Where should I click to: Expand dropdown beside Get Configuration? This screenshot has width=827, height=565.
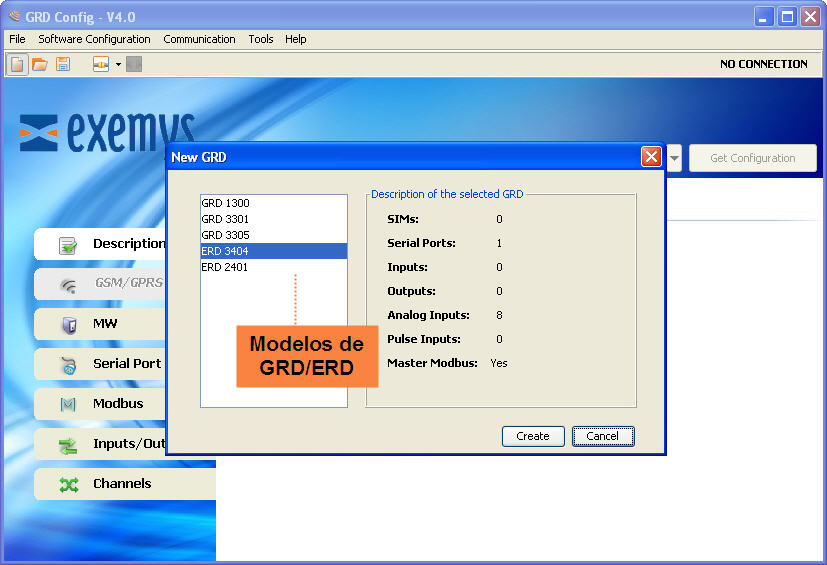pyautogui.click(x=675, y=158)
